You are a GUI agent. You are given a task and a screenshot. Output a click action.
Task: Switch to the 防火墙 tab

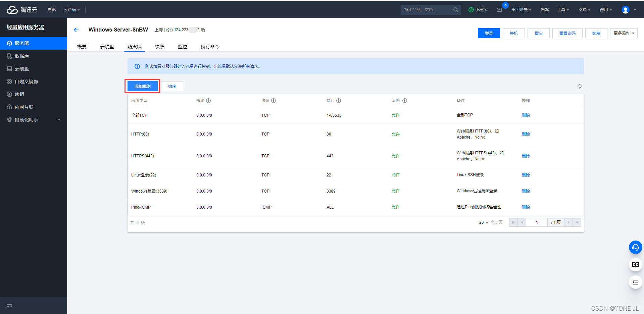pos(135,47)
